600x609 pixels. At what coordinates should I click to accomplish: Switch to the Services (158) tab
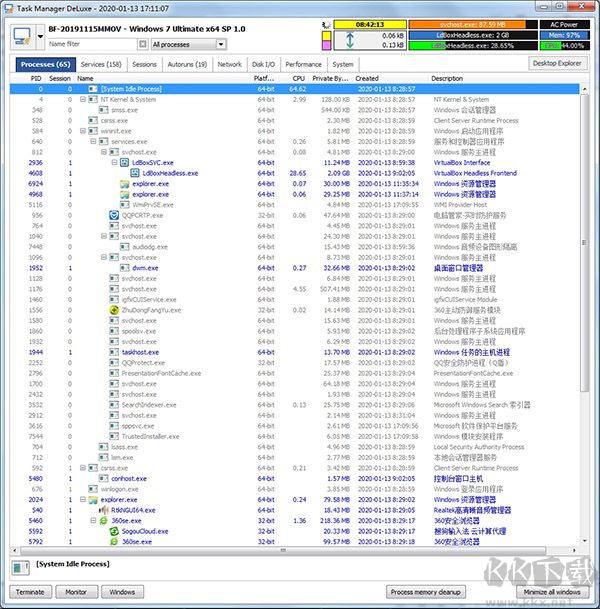click(x=101, y=64)
